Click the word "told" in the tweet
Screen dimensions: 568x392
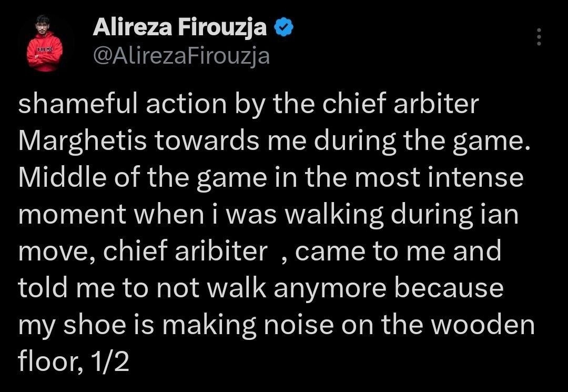click(42, 289)
